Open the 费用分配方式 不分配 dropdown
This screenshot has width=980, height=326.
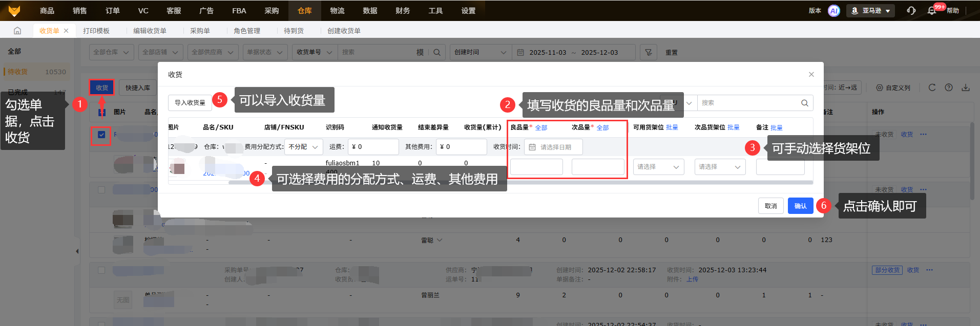tap(304, 147)
